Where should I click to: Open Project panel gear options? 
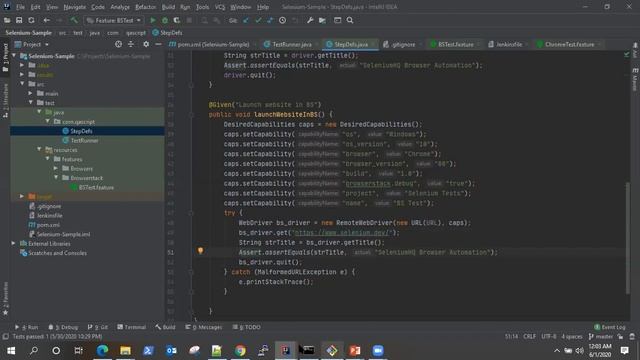[x=146, y=44]
